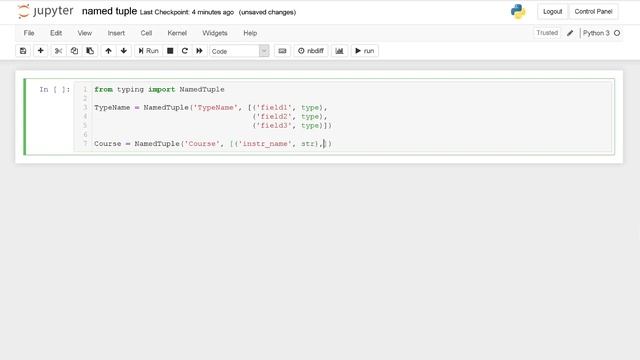Screen dimensions: 640x360
Task: Interrupt the kernel with stop icon
Action: tap(170, 51)
